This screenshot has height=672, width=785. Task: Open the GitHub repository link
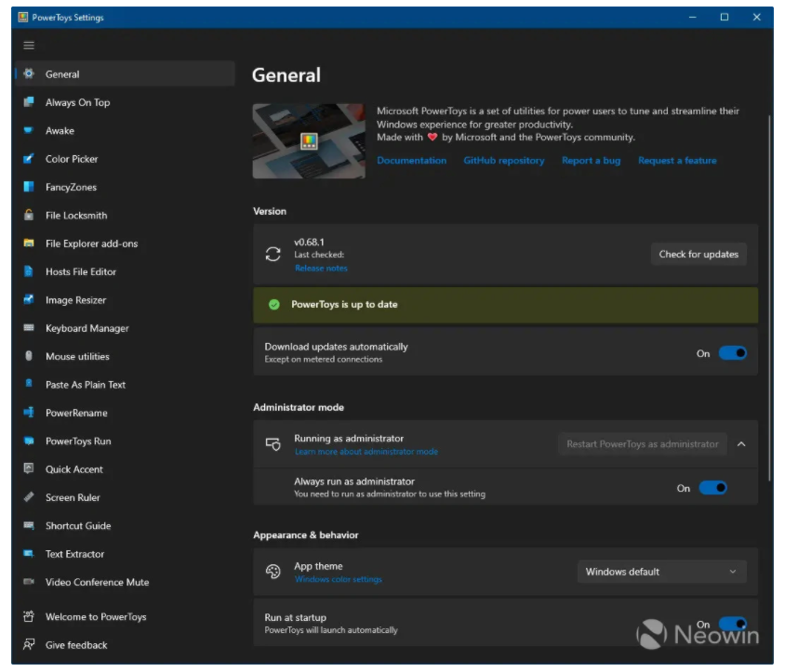(x=503, y=160)
